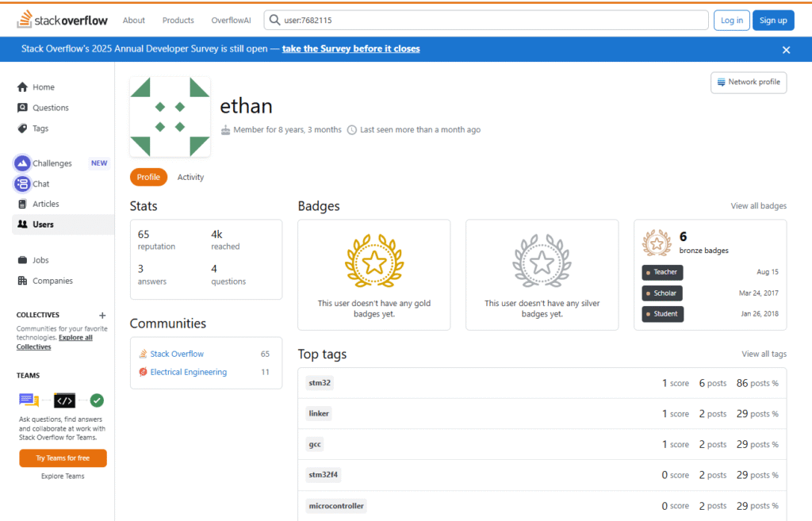Open the Teacher bronze badge
This screenshot has width=812, height=521.
(x=662, y=273)
